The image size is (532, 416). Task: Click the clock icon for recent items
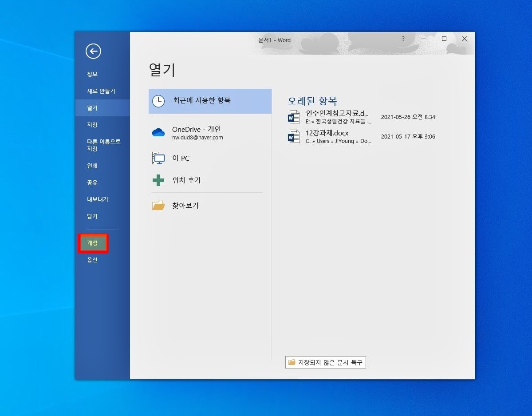tap(158, 101)
